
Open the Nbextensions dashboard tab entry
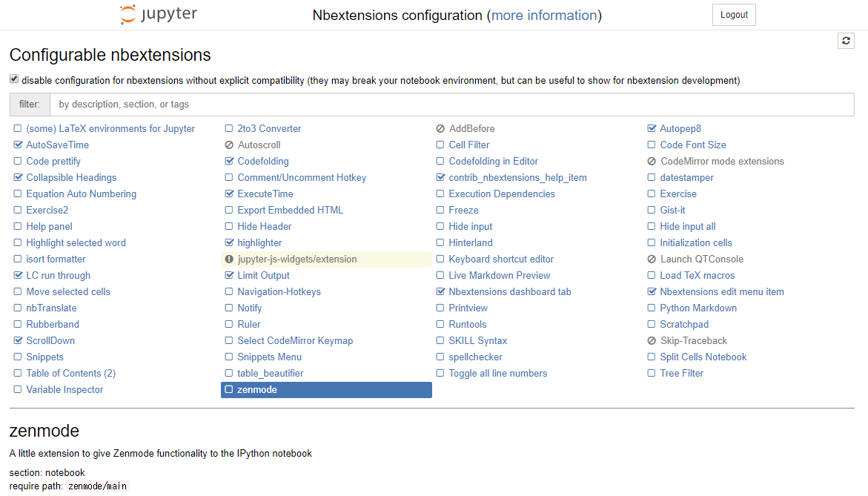[510, 291]
